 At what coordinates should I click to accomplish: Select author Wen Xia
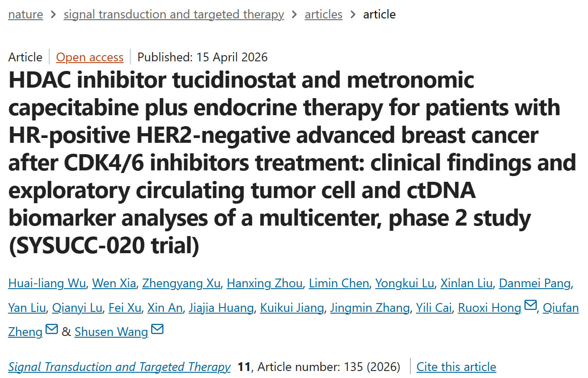click(x=114, y=283)
